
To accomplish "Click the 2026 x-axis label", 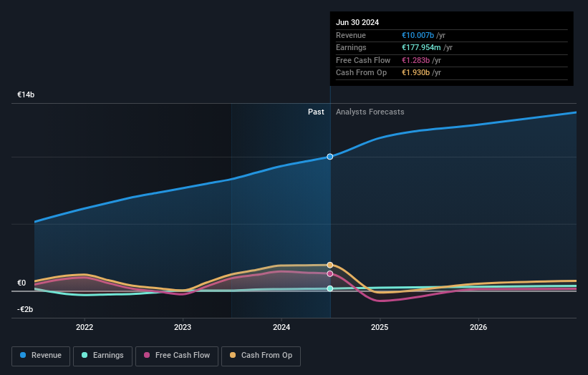I will point(478,327).
